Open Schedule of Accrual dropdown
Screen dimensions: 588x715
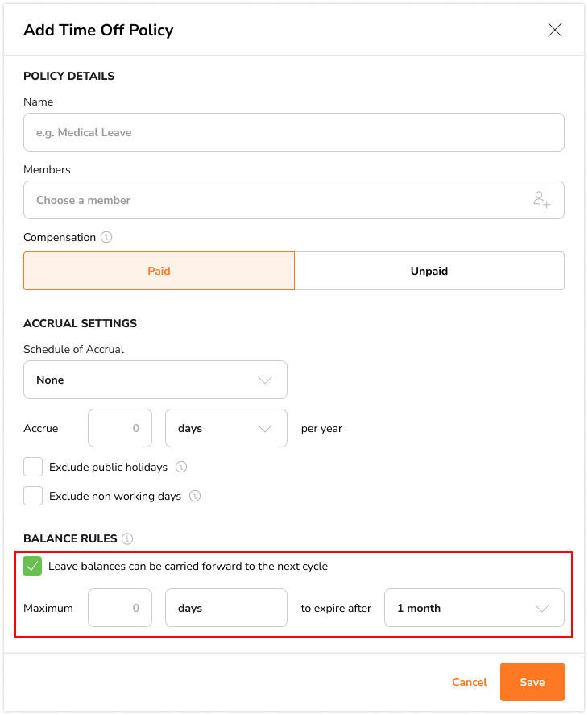click(x=155, y=380)
